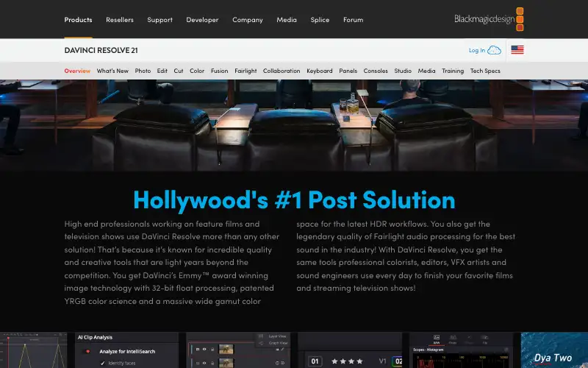This screenshot has height=368, width=588.
Task: Open the Photo tab
Action: tap(143, 71)
